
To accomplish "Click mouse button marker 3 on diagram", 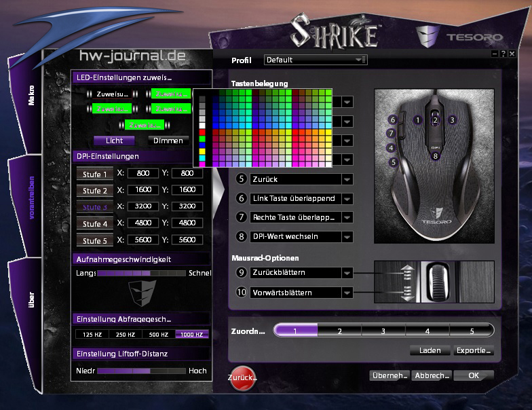I will [x=452, y=119].
